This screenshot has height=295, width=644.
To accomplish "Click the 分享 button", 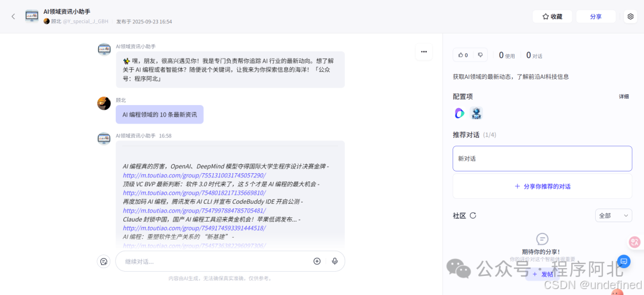I will click(x=596, y=17).
